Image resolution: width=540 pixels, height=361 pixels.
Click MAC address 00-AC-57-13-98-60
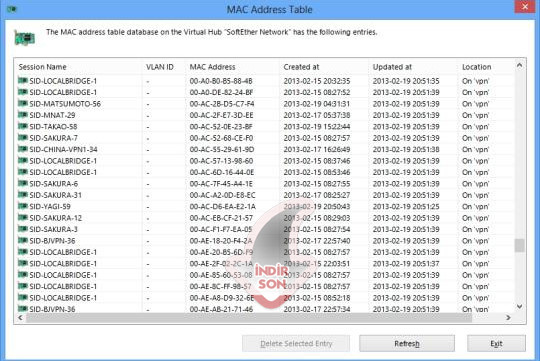[221, 161]
